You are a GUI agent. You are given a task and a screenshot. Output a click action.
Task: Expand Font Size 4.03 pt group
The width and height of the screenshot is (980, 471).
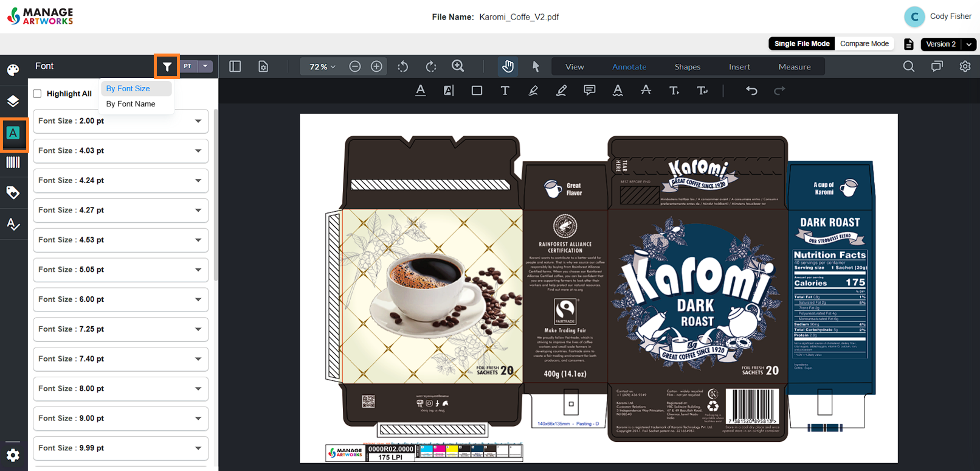point(121,151)
